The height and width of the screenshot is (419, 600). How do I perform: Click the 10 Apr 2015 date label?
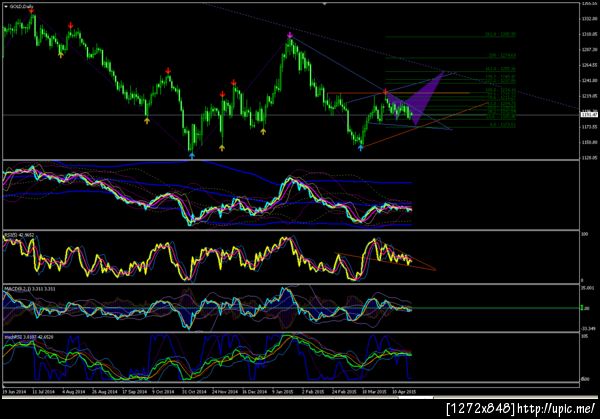(404, 392)
